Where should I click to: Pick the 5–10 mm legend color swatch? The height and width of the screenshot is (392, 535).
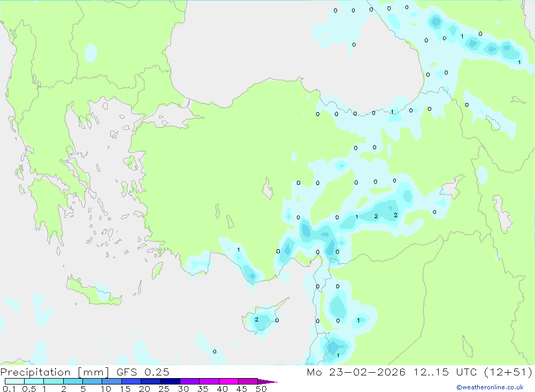[93, 381]
